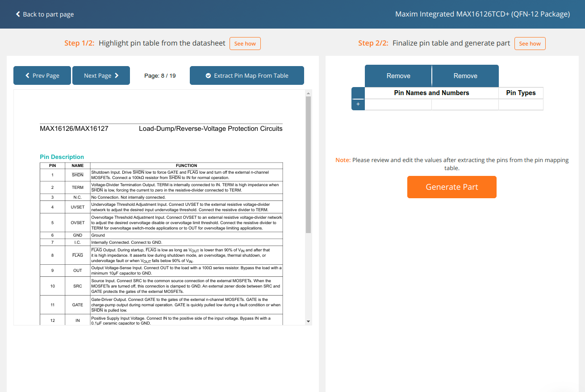Click the UVSET row in the datasheet table
The height and width of the screenshot is (392, 585).
(161, 207)
